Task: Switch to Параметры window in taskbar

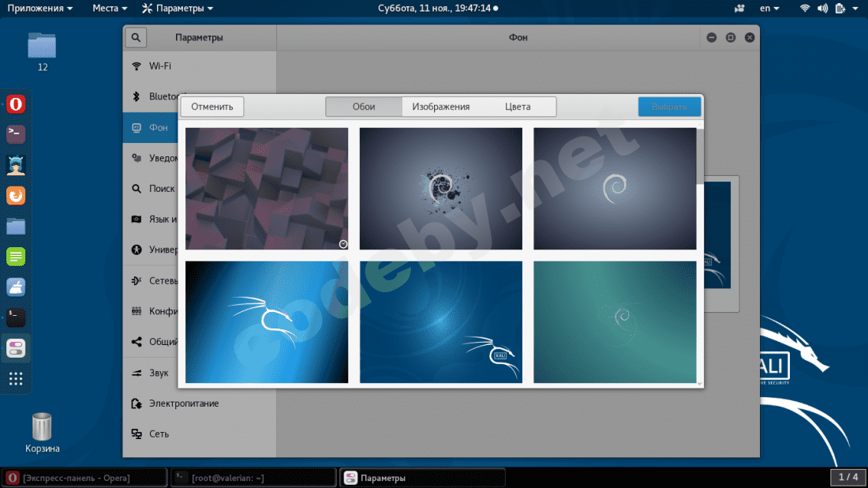Action: (422, 478)
